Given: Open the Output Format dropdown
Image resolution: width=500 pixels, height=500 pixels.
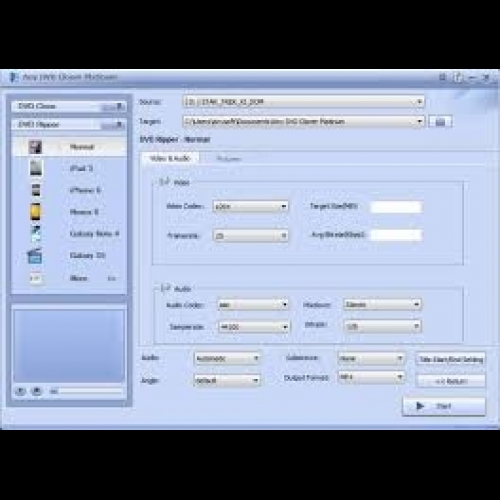Looking at the screenshot, I should (x=371, y=377).
